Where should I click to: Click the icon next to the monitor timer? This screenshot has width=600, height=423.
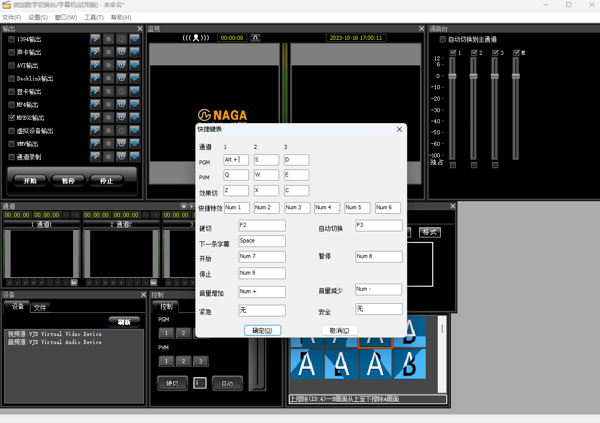coord(255,38)
